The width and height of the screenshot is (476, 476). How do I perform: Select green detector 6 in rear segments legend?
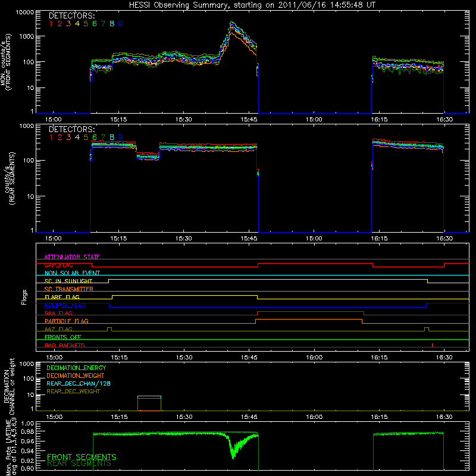[95, 137]
